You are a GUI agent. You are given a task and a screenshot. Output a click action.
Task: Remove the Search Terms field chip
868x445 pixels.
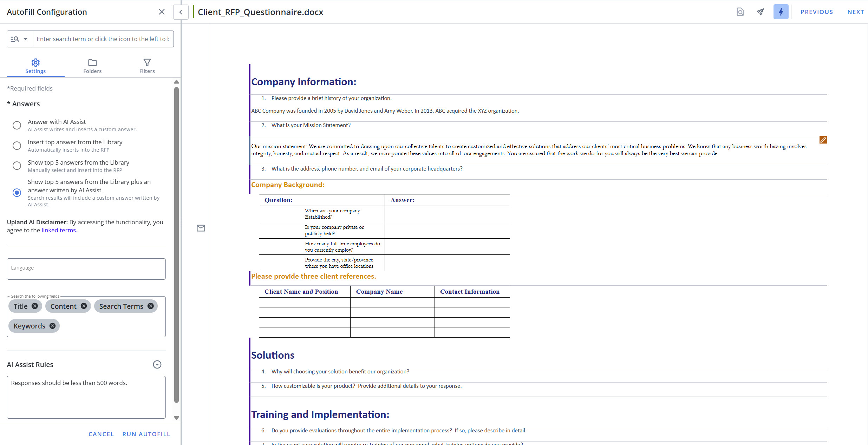point(151,306)
